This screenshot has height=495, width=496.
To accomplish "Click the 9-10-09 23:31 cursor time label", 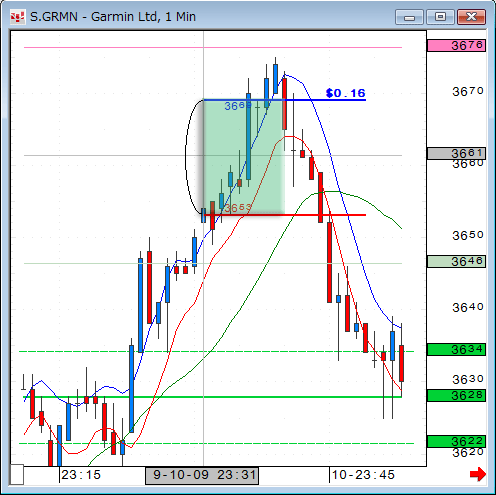I will tap(202, 475).
